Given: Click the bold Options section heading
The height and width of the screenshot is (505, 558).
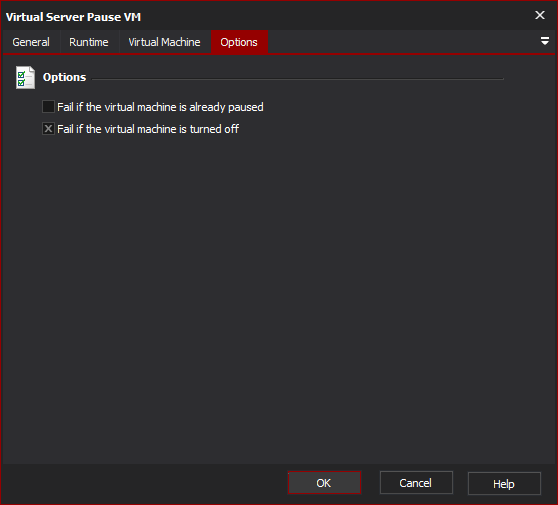Looking at the screenshot, I should click(x=64, y=77).
